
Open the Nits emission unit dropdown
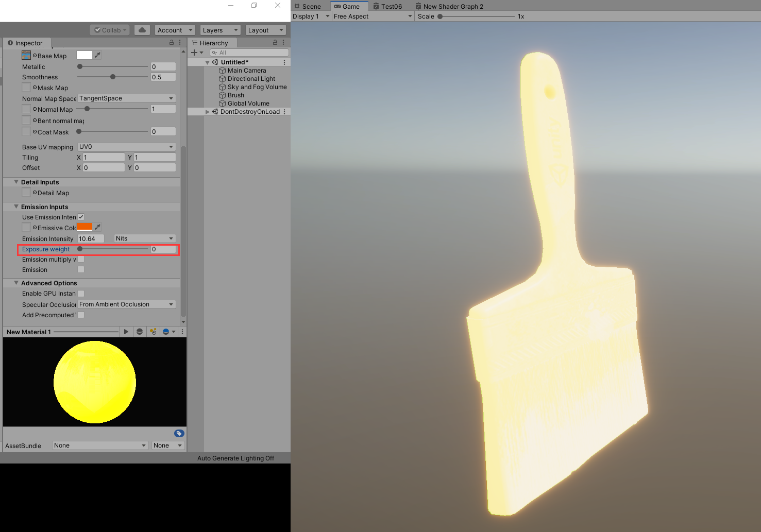coord(144,238)
